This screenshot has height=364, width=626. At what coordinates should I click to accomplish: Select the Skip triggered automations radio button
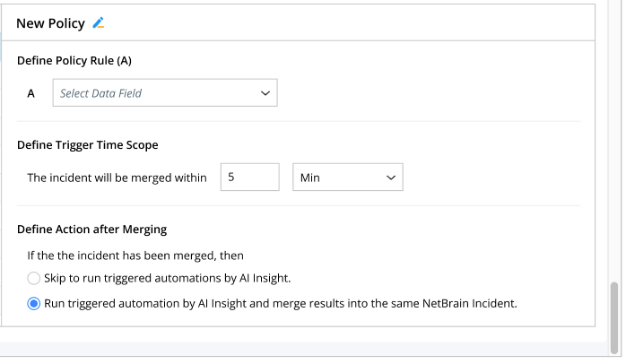34,278
